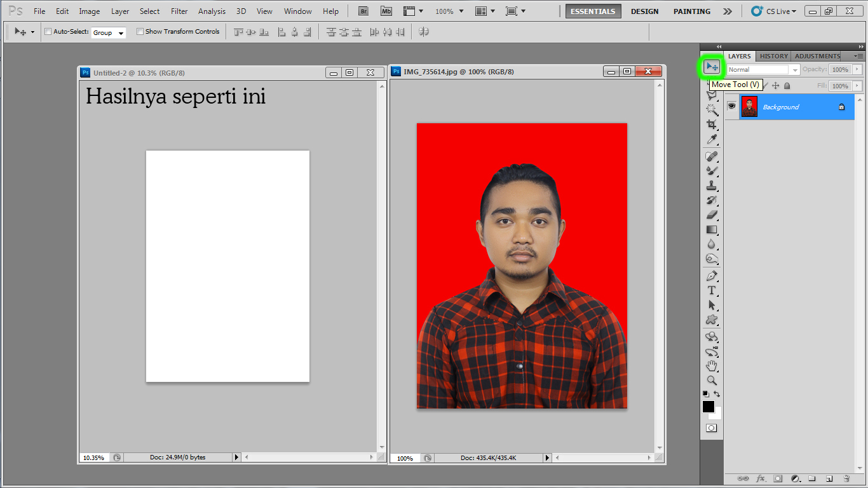Screen dimensions: 868x488
Task: Open the Add layer style menu
Action: [x=762, y=478]
